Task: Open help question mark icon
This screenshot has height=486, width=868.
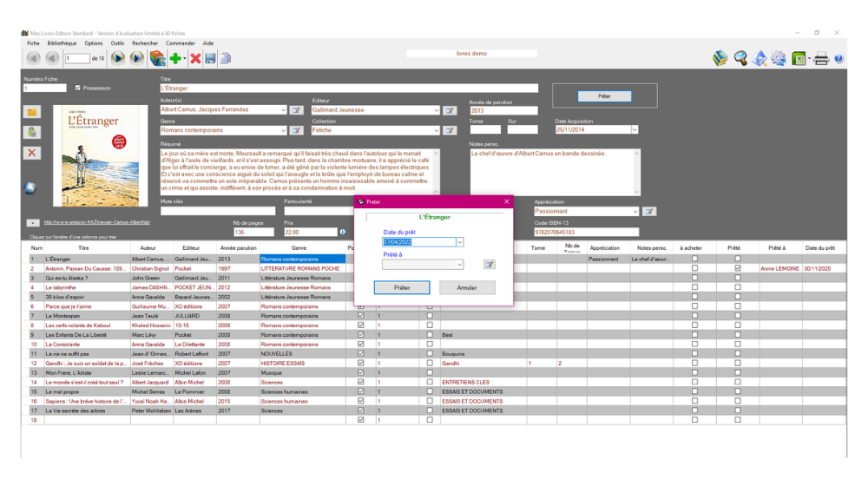Action: coord(839,59)
